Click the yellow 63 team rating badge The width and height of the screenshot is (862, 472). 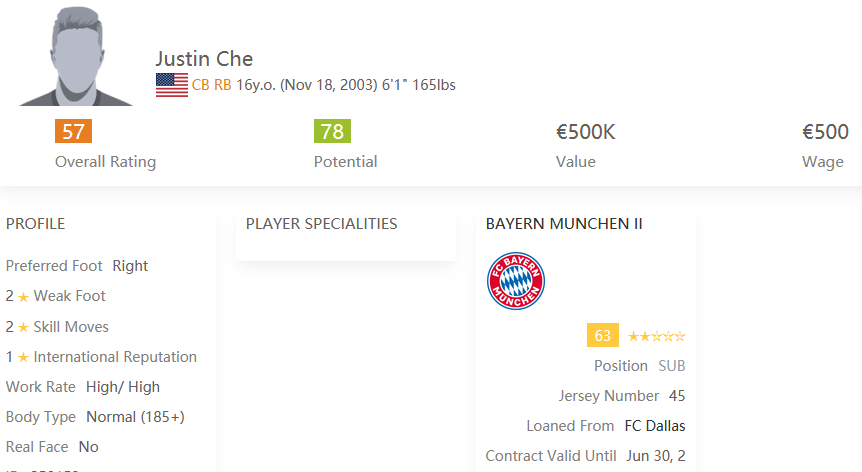tap(603, 335)
